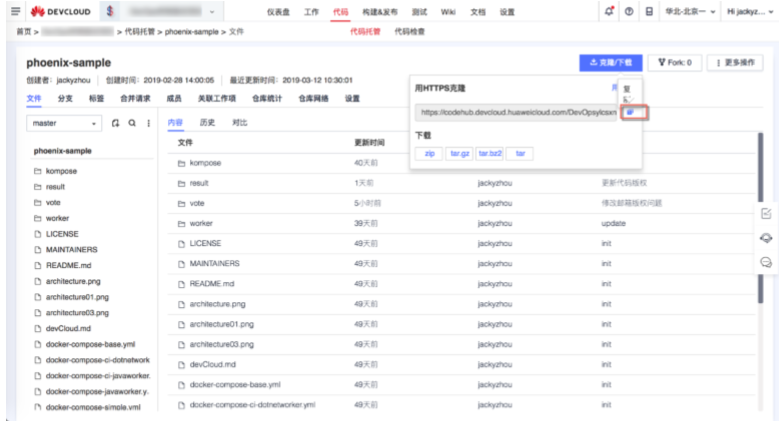Viewport: 779px width, 421px height.
Task: Open 设置 in the top navigation
Action: 507,12
